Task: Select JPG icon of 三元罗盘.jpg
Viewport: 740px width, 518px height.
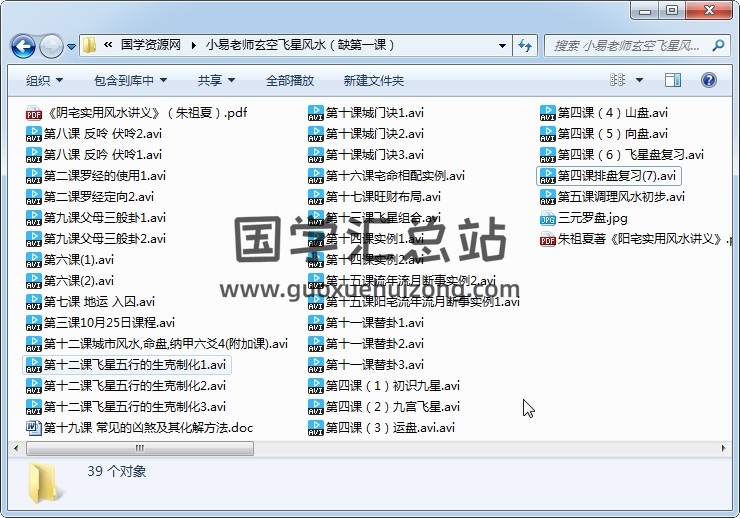Action: pyautogui.click(x=547, y=218)
